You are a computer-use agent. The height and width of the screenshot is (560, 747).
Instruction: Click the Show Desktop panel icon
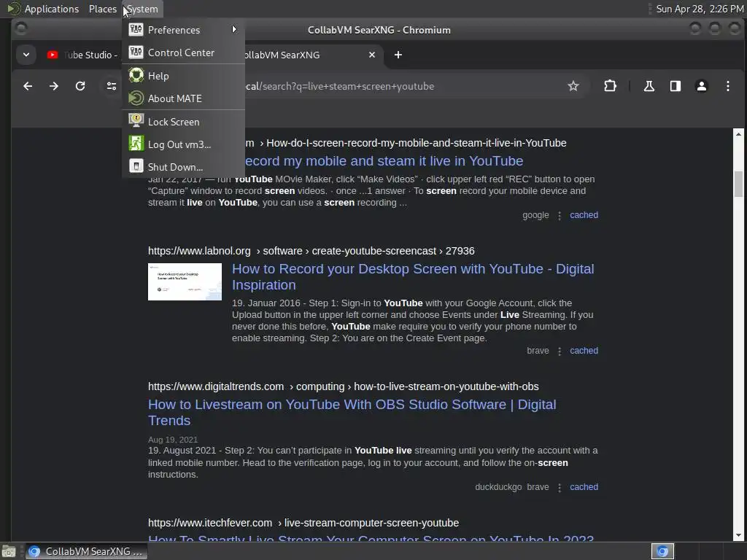pos(9,551)
